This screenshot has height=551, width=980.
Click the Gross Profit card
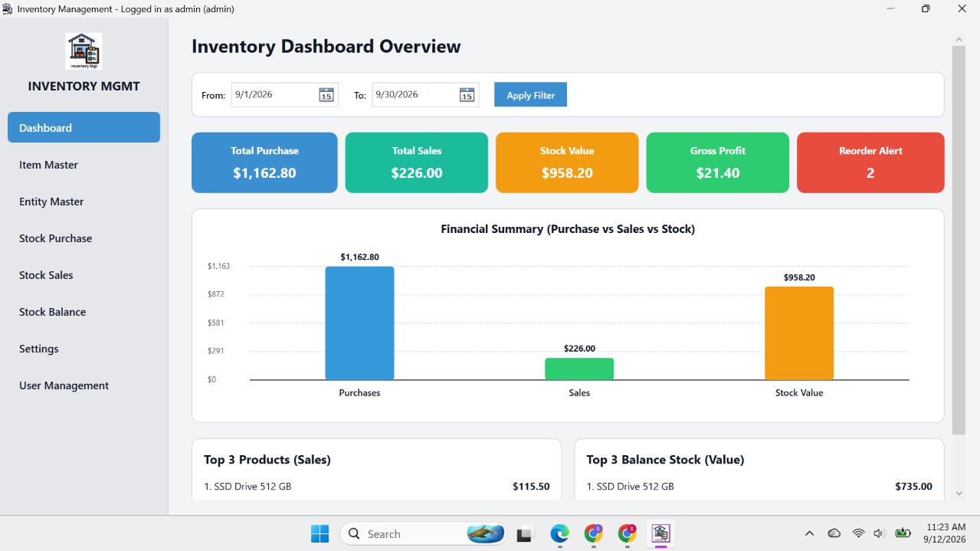pyautogui.click(x=718, y=162)
